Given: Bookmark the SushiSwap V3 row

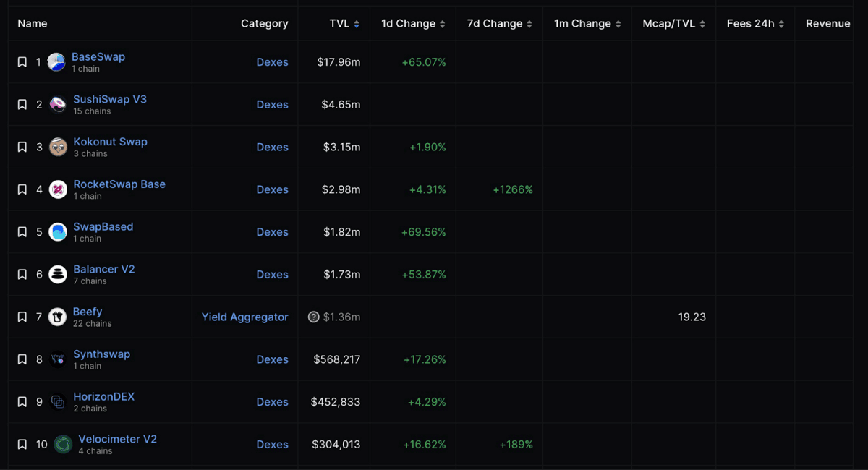Looking at the screenshot, I should [x=22, y=105].
